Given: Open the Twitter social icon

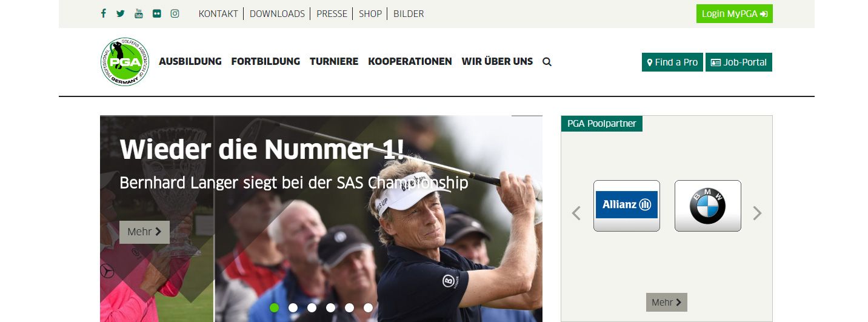Looking at the screenshot, I should [121, 13].
